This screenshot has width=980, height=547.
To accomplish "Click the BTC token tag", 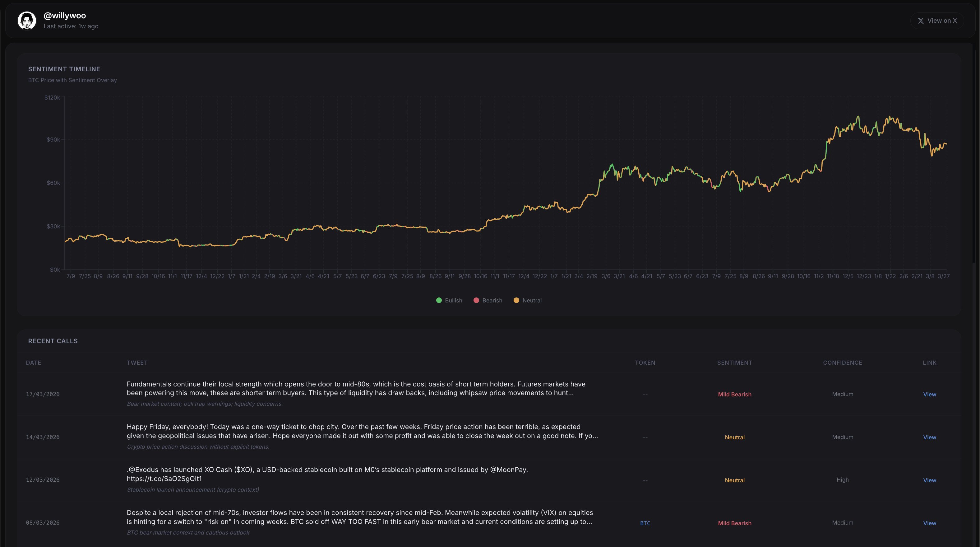I will 645,523.
